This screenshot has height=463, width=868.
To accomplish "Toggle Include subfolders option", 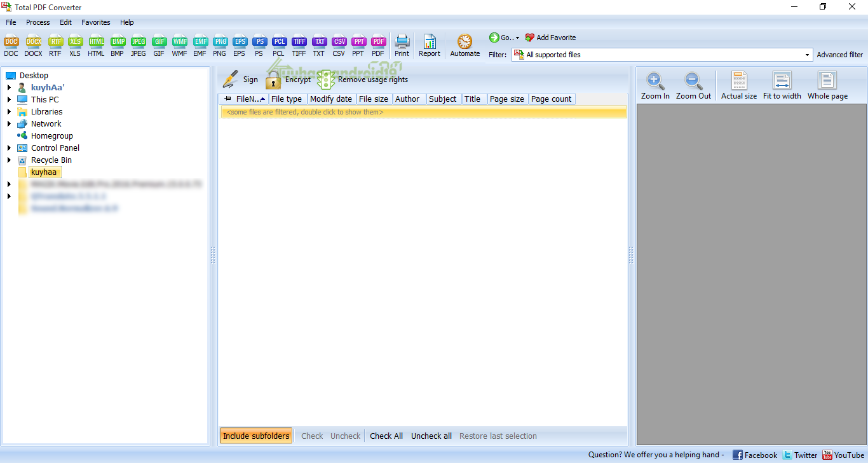I will click(x=256, y=436).
